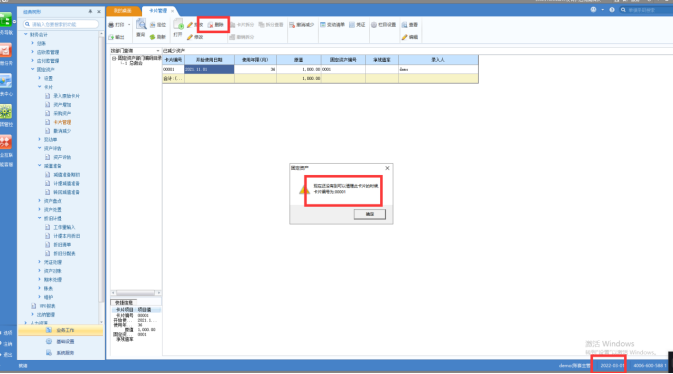Open 工作量输入 in the tree
The width and height of the screenshot is (673, 374).
click(64, 227)
